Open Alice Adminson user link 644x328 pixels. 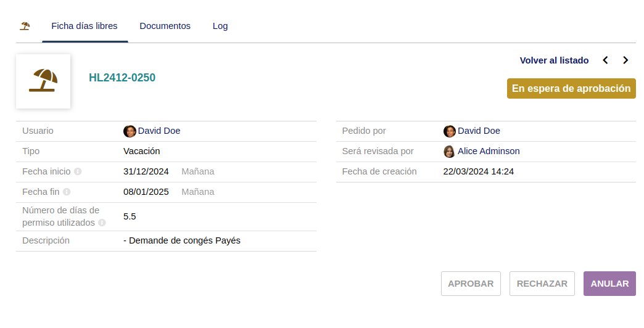[489, 151]
